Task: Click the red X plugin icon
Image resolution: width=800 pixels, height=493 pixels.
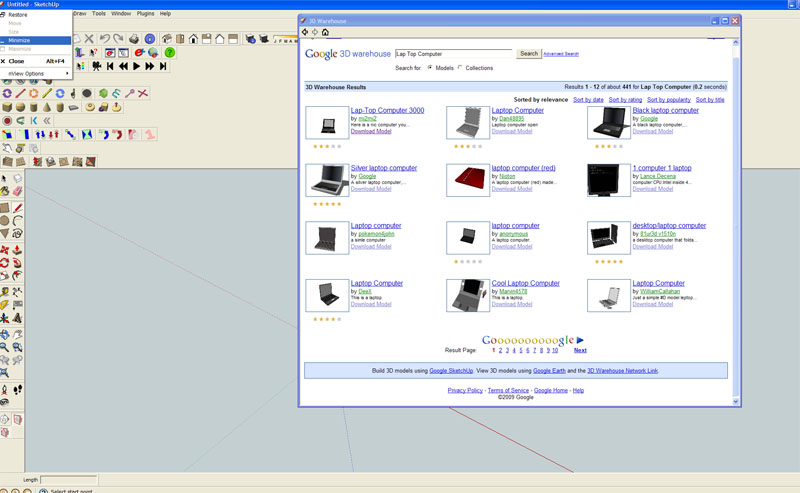Action: (143, 93)
